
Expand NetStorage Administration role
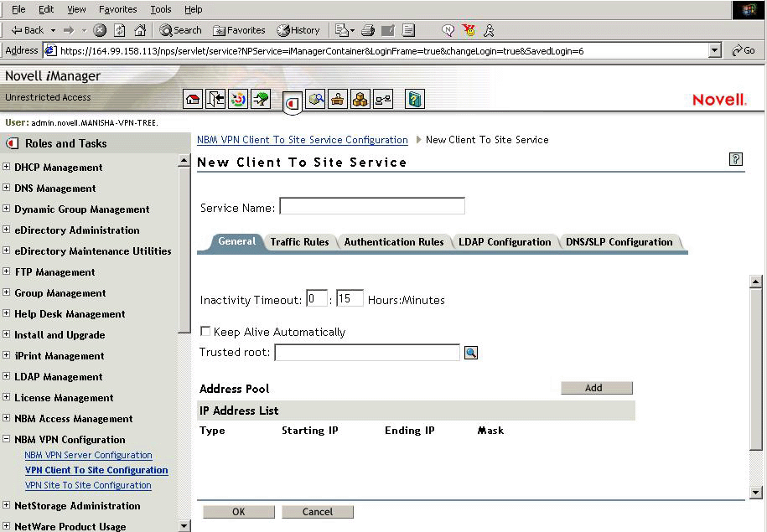click(7, 505)
